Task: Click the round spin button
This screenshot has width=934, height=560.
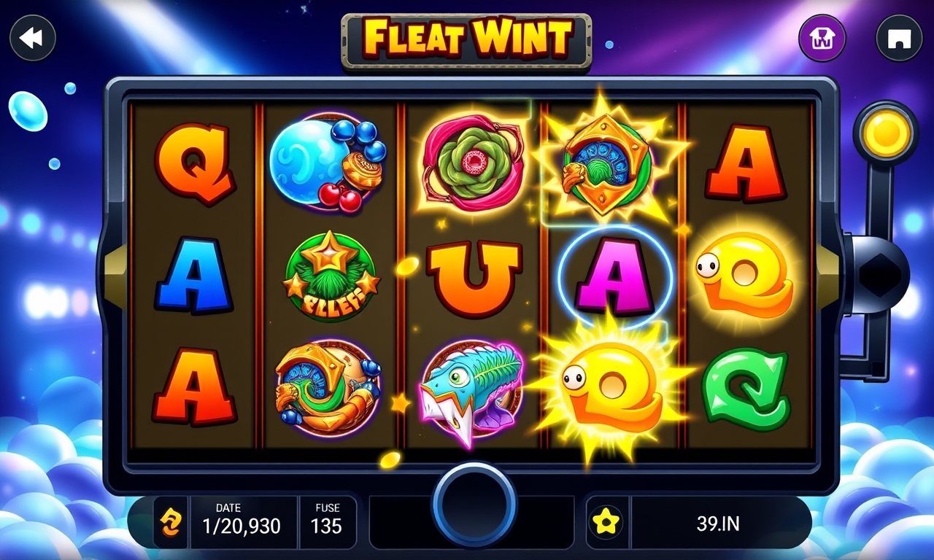Action: [474, 505]
